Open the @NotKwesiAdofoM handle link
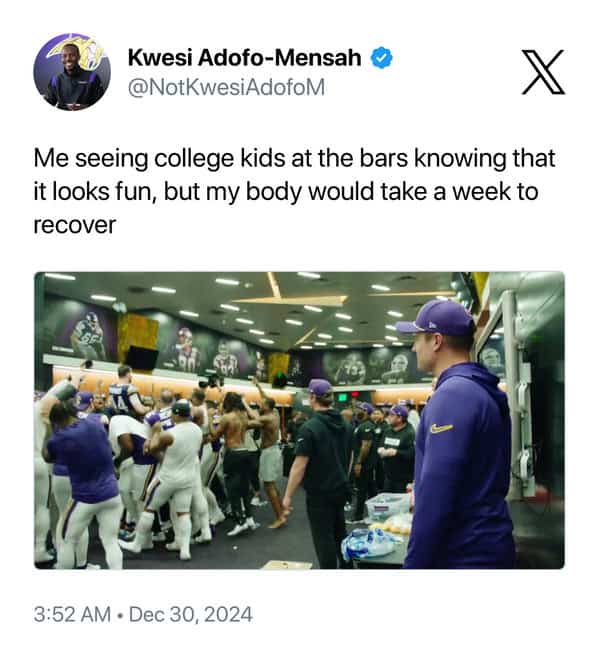The width and height of the screenshot is (599, 658). point(226,87)
